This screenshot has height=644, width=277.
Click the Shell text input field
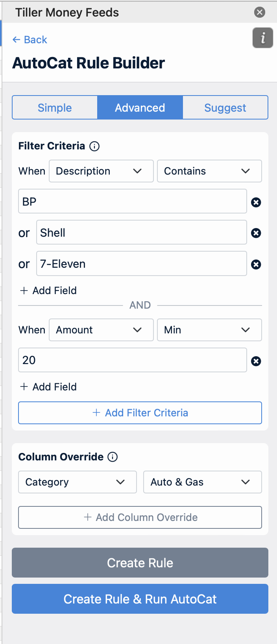(x=142, y=233)
